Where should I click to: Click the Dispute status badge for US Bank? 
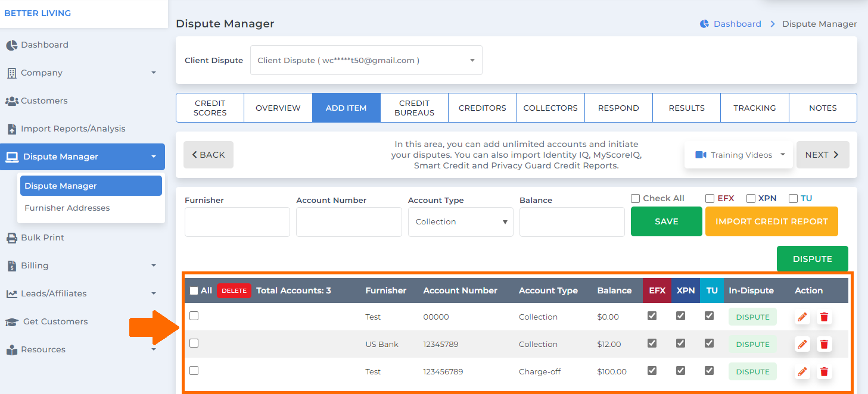tap(753, 345)
